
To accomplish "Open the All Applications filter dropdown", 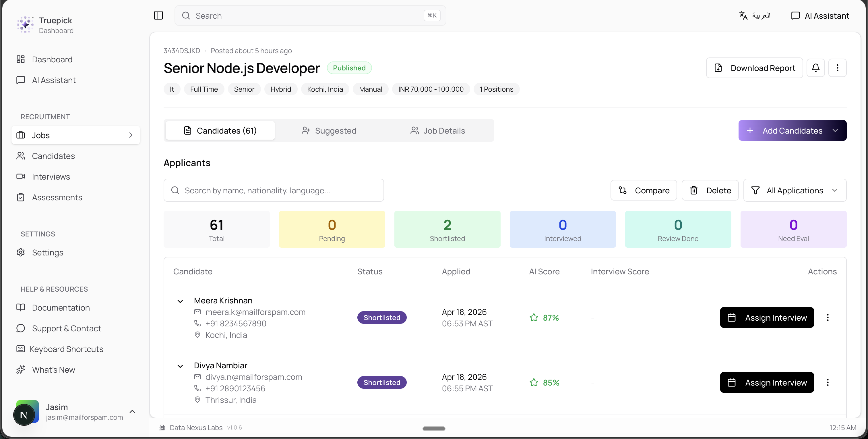I will pyautogui.click(x=795, y=190).
